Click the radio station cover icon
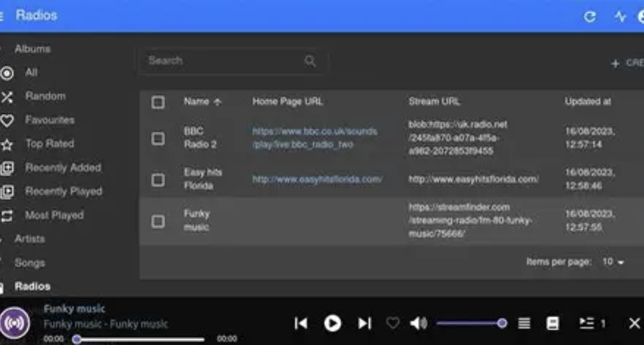This screenshot has height=345, width=644. click(x=14, y=323)
